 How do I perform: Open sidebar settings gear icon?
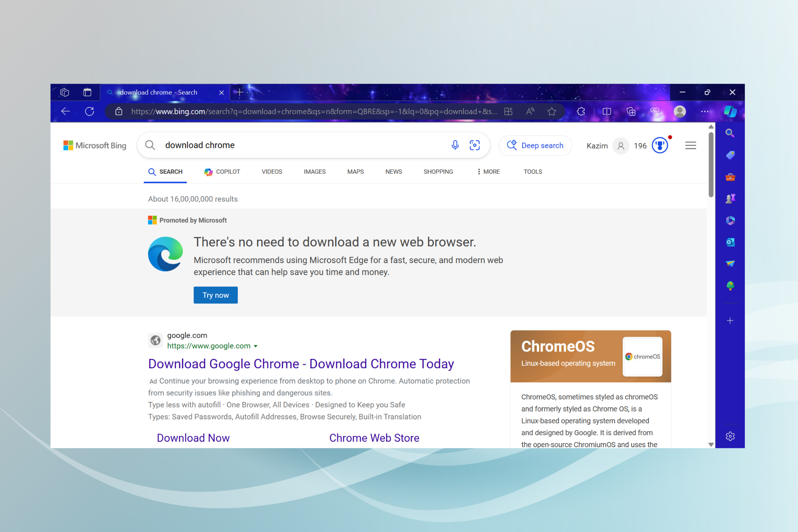730,436
